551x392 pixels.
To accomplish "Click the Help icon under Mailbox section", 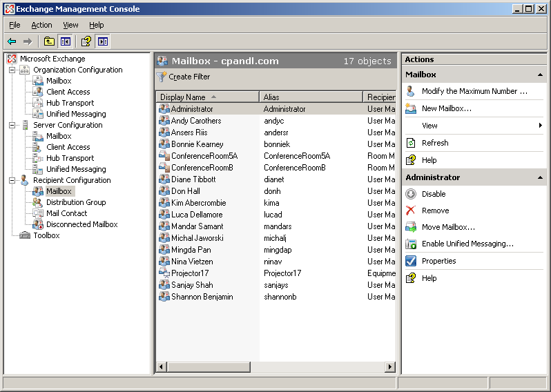I will (410, 160).
